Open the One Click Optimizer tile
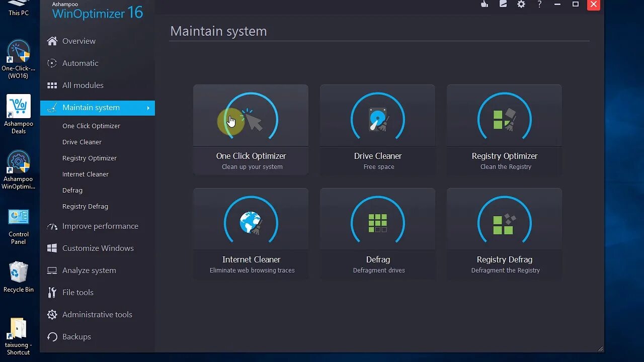 click(251, 130)
